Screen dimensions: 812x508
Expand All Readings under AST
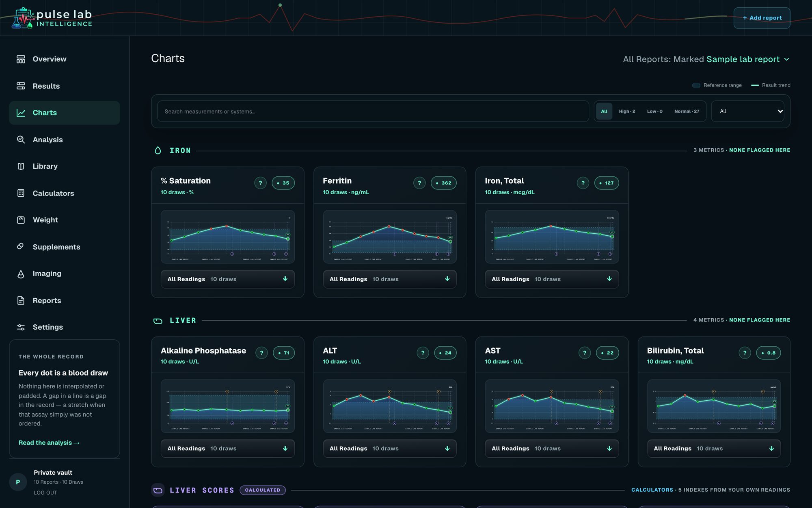point(552,449)
